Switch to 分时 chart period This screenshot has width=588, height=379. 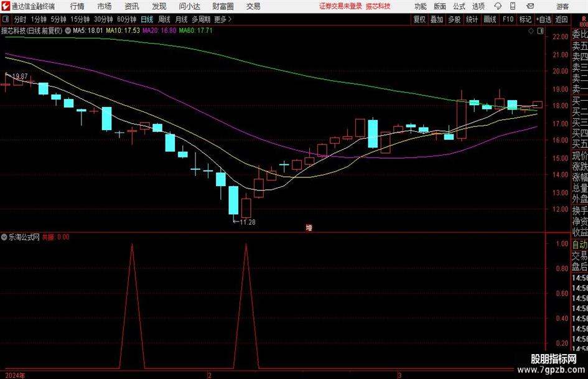tap(20, 19)
